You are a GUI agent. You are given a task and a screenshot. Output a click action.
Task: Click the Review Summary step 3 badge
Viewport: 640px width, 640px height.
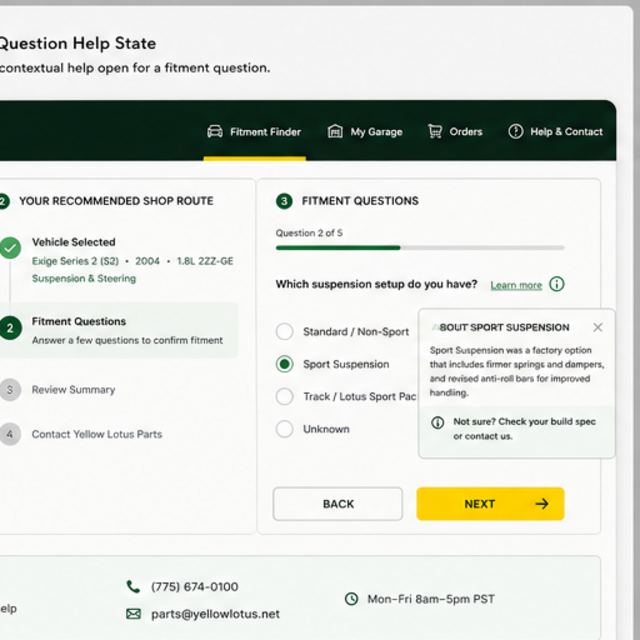click(x=10, y=390)
